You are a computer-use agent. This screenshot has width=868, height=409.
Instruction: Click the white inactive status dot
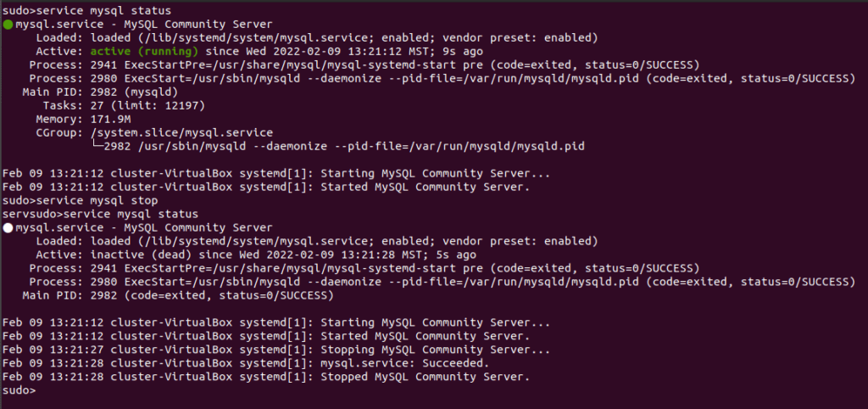[x=8, y=227]
